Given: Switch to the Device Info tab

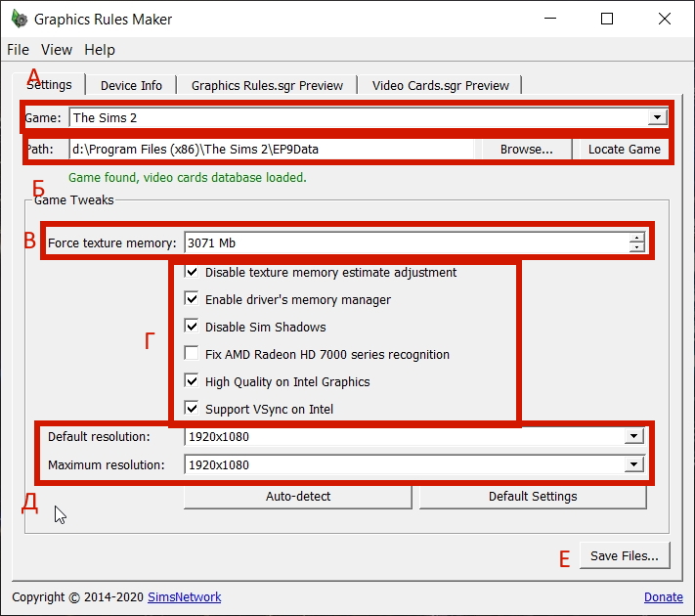Looking at the screenshot, I should [x=131, y=85].
